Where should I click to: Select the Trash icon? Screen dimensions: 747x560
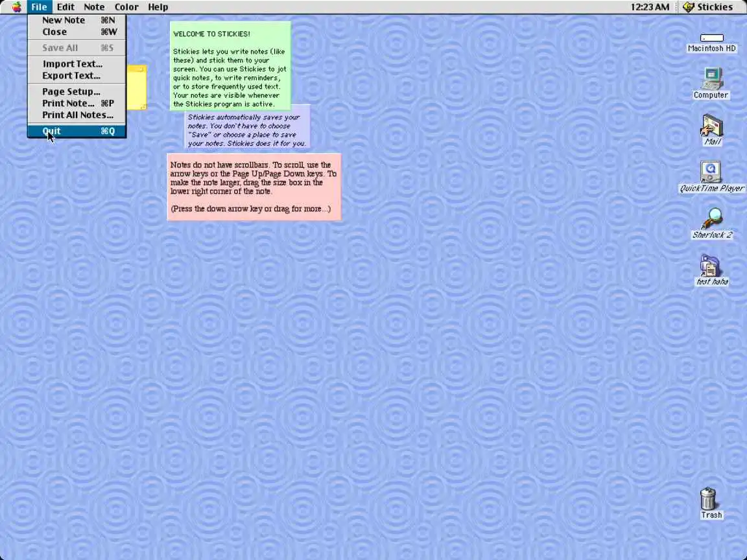pyautogui.click(x=711, y=503)
